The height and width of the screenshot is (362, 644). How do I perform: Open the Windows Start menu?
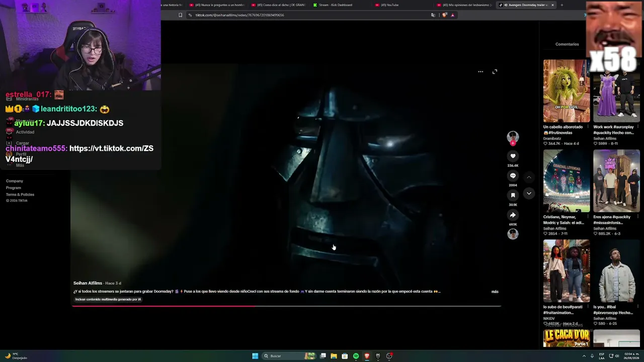[x=255, y=356]
